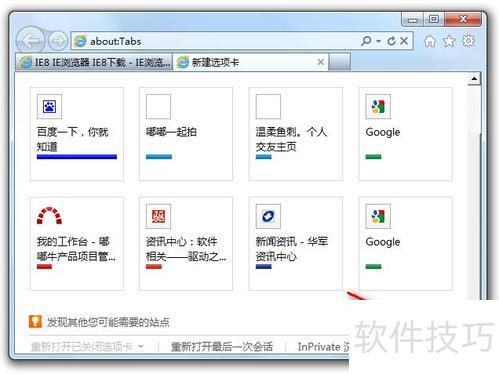Open the top row Google link
Image resolution: width=499 pixels, height=374 pixels.
[383, 132]
